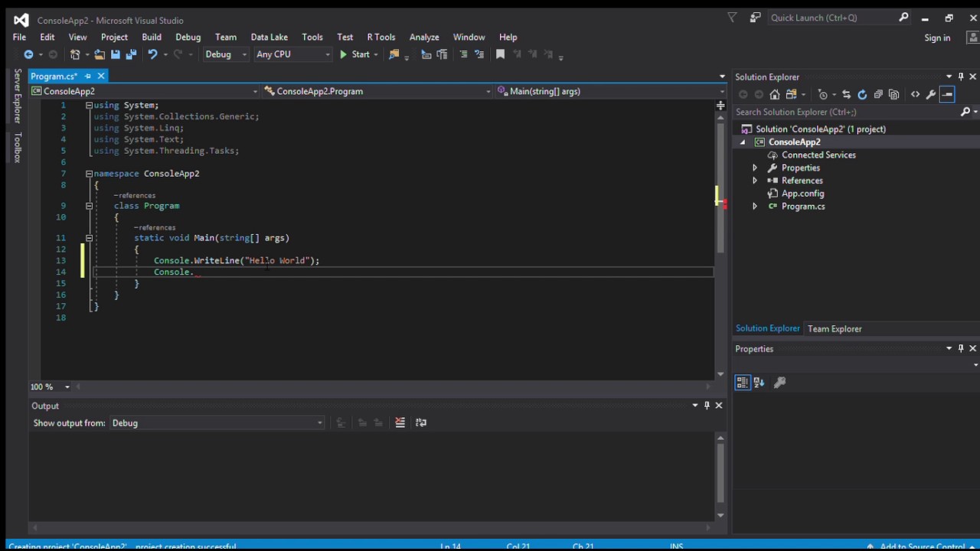Click the Save All toolbar icon
Viewport: 980px width, 551px height.
click(131, 54)
